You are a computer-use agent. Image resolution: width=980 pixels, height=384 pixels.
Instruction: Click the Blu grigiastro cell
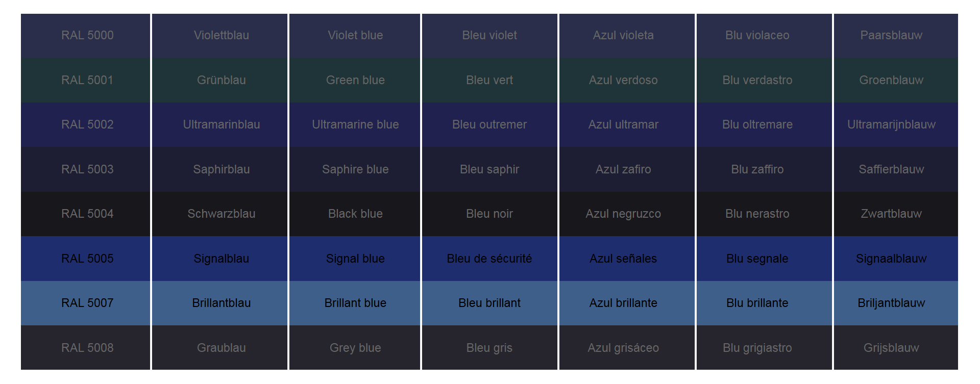(x=757, y=348)
